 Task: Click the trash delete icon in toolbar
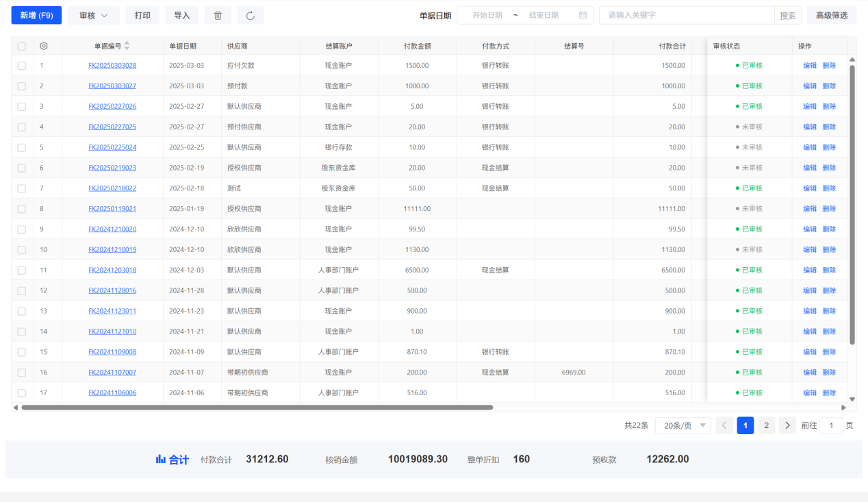(218, 16)
